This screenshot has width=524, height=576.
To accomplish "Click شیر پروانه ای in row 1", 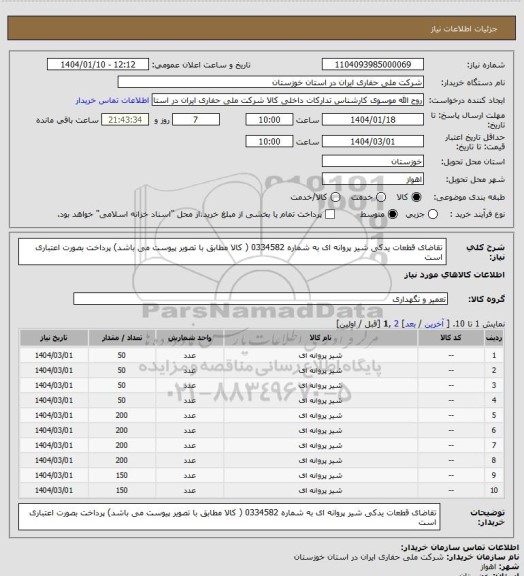I will click(320, 356).
